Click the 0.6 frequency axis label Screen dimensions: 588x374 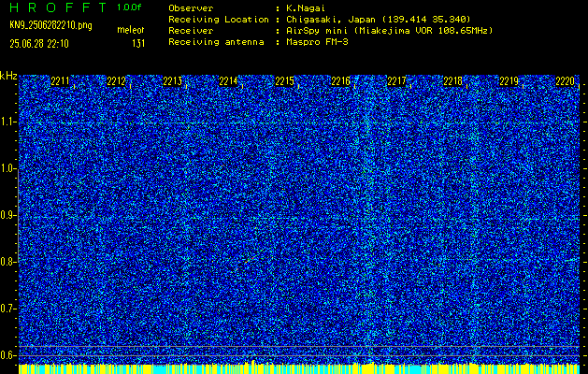point(7,355)
